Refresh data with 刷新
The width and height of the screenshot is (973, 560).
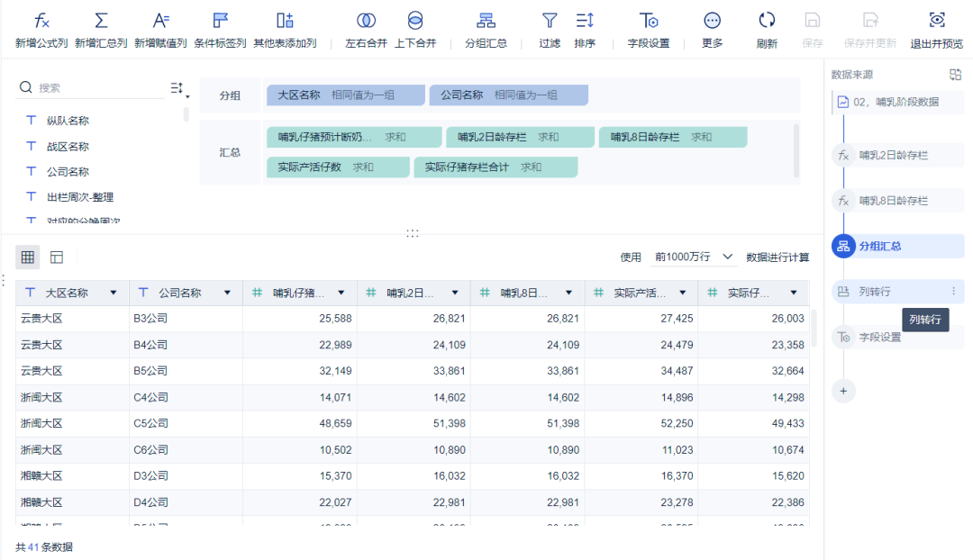[x=767, y=31]
